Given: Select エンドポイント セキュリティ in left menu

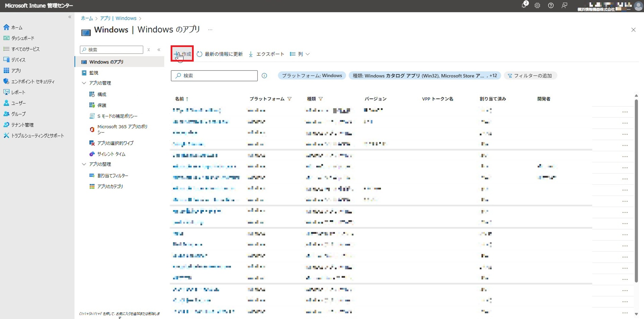Looking at the screenshot, I should [x=33, y=82].
